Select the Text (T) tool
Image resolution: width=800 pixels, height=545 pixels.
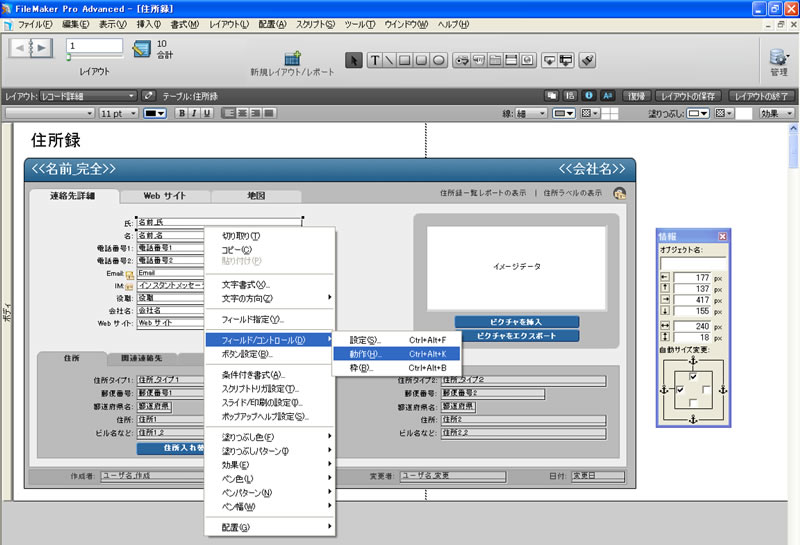point(374,60)
